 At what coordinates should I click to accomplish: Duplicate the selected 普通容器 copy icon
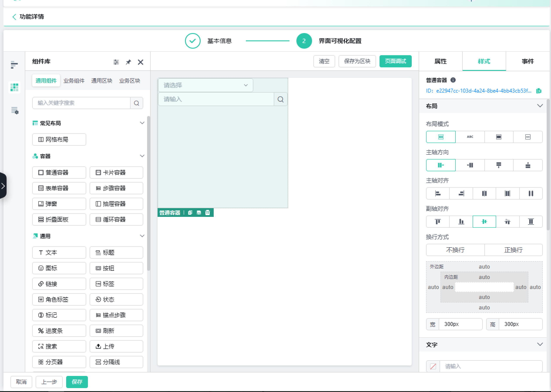[190, 213]
